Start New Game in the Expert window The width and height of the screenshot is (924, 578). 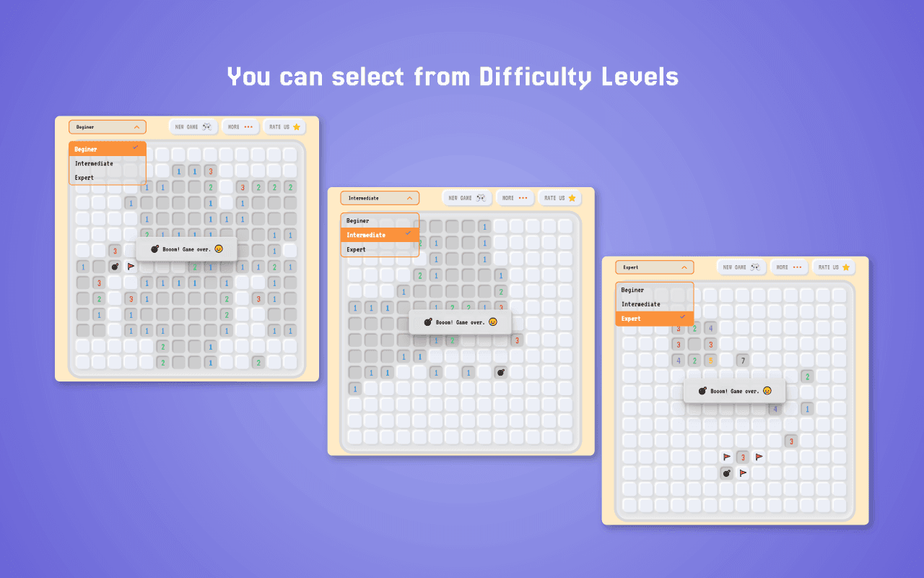point(741,267)
